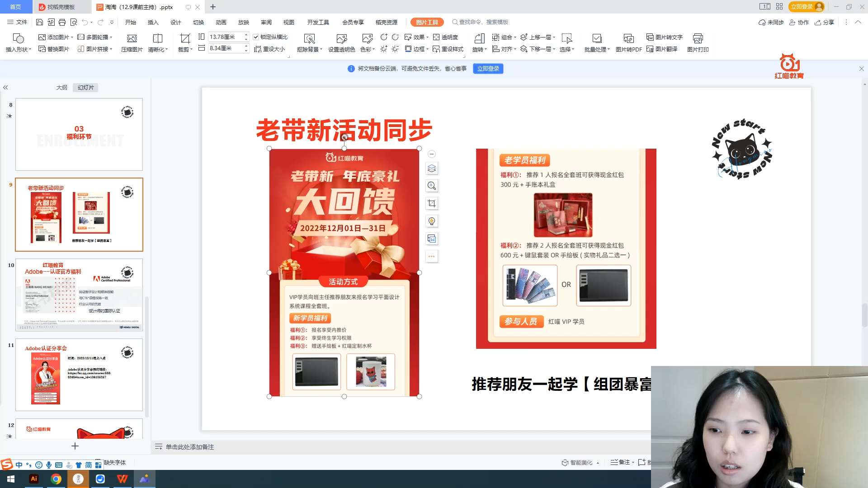Image resolution: width=868 pixels, height=488 pixels.
Task: Click the 图片翻译 picture translate tool
Action: click(662, 49)
